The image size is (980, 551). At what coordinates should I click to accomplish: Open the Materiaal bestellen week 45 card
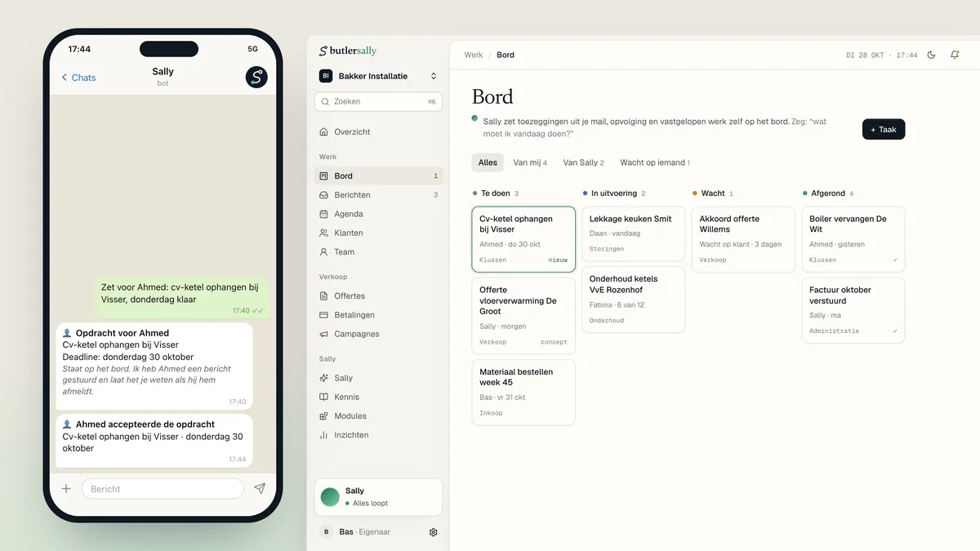coord(523,393)
